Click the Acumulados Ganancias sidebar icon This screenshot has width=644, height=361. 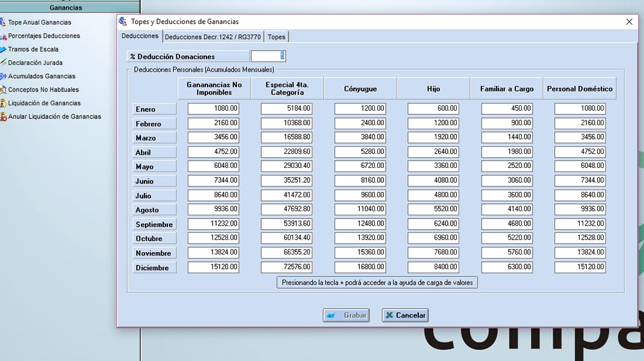click(3, 76)
